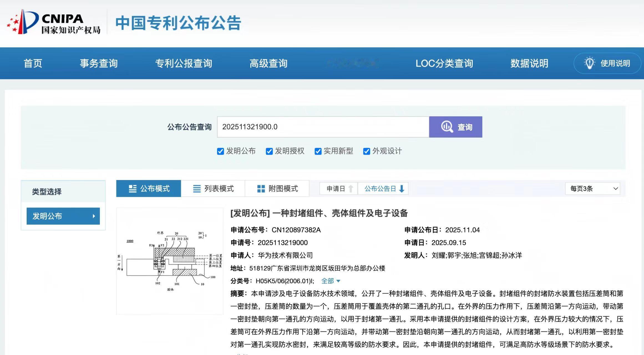Click the 列表模式 list icon

coord(197,189)
